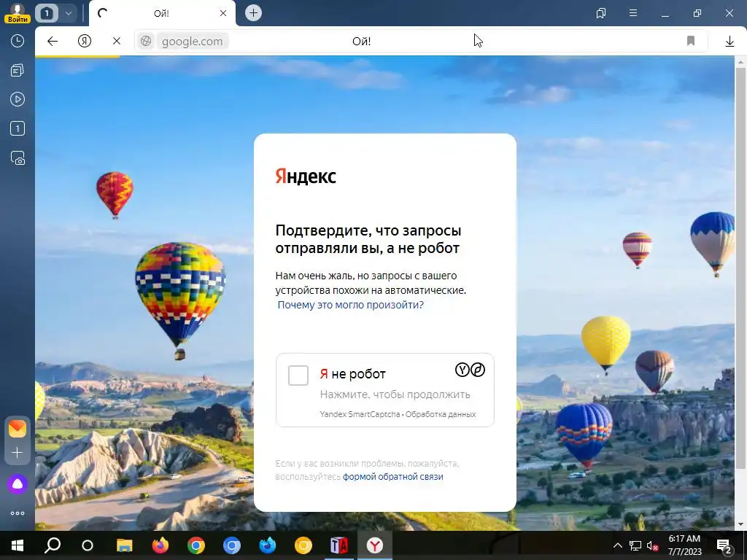Image resolution: width=747 pixels, height=560 pixels.
Task: Open the bookmarks collections icon in title bar
Action: (x=601, y=13)
